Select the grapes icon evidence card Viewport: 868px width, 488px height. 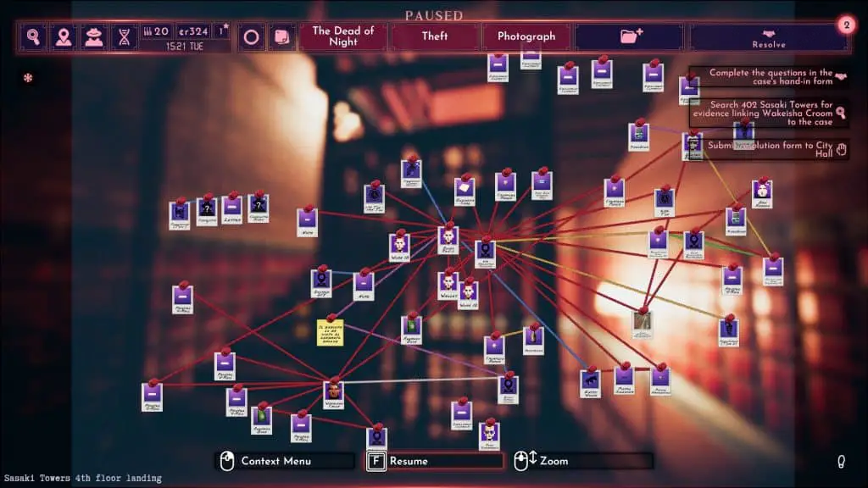point(729,333)
